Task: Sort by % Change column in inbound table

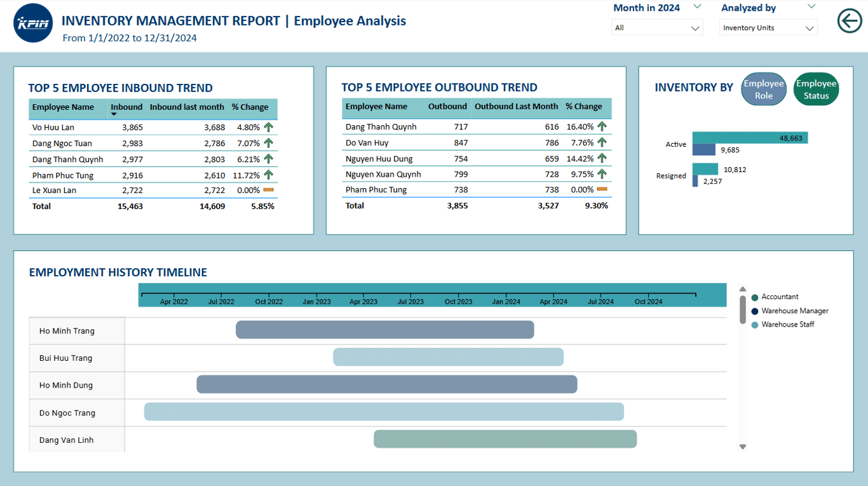Action: coord(250,107)
